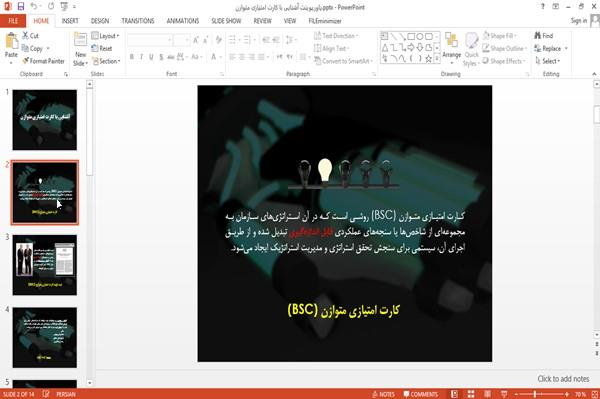Adjust the zoom slider handle
This screenshot has width=600, height=399.
click(x=535, y=394)
